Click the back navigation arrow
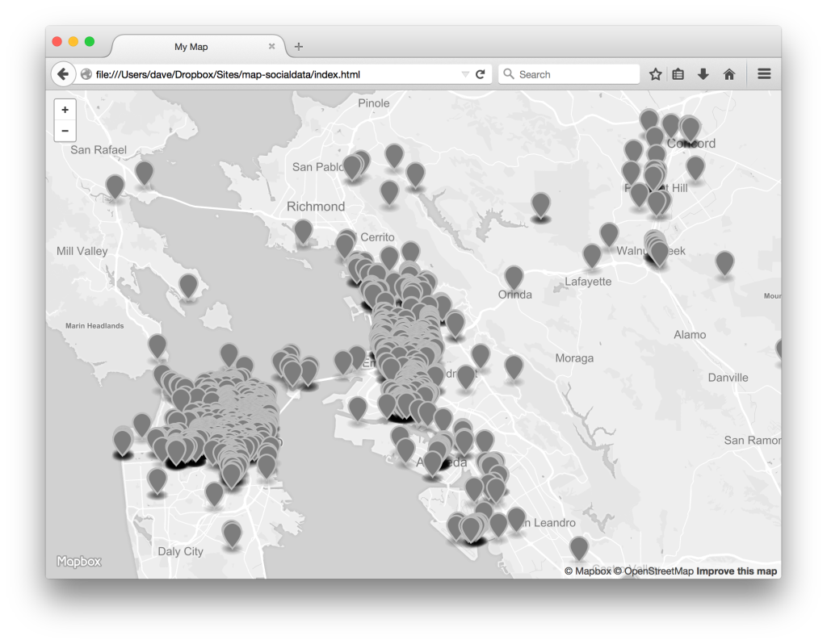This screenshot has width=827, height=644. pos(63,73)
